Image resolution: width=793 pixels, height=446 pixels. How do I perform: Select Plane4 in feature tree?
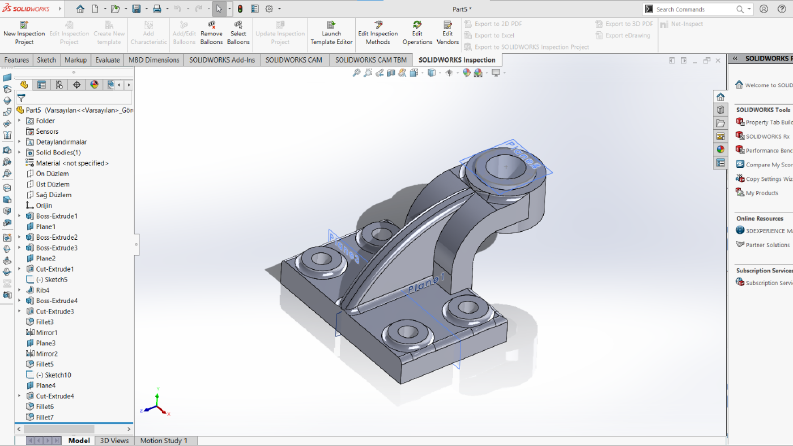[46, 385]
